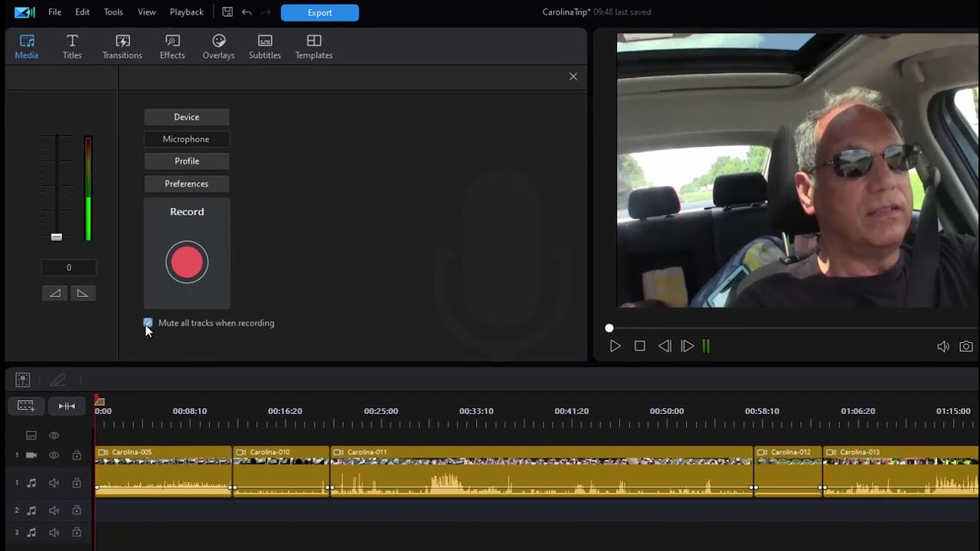
Task: Hide video track 1 with eye icon
Action: [x=54, y=455]
